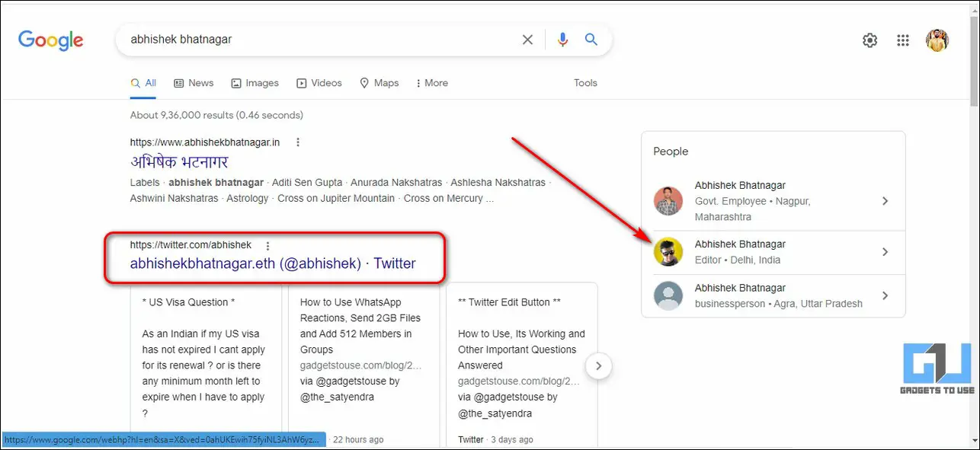Switch to the Maps tab

coord(379,83)
